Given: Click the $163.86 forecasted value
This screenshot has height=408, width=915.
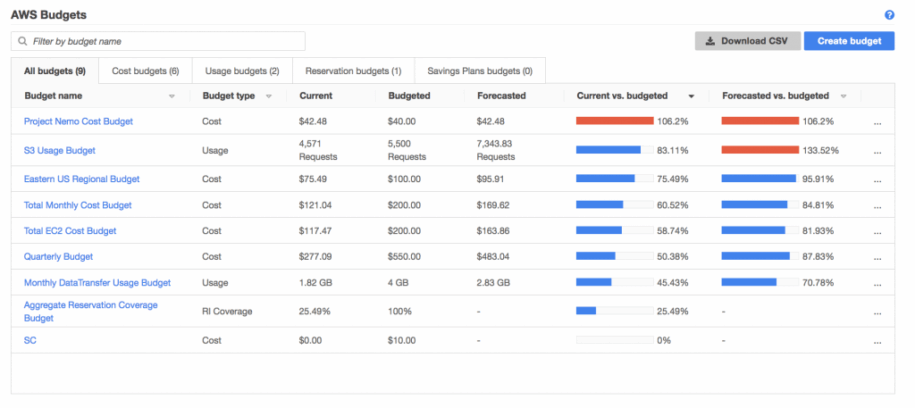Looking at the screenshot, I should click(493, 231).
